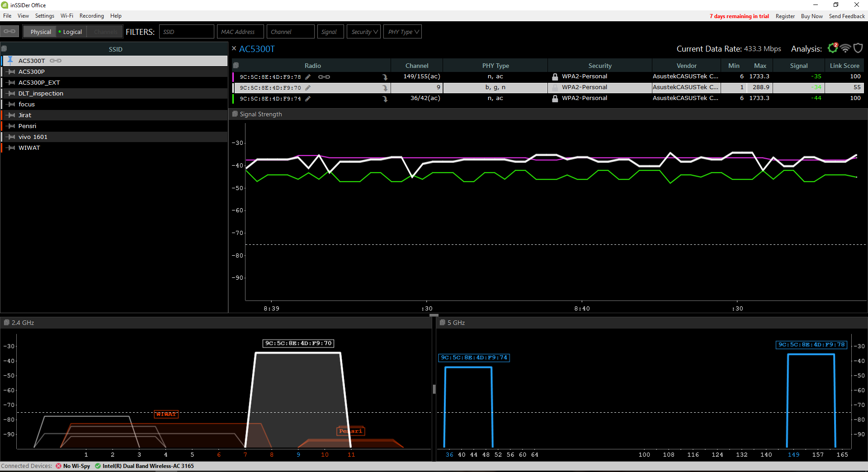Click the Channel filter field
This screenshot has width=868, height=472.
click(x=290, y=32)
